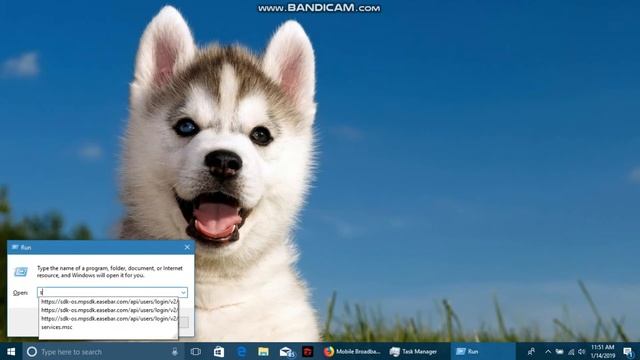This screenshot has width=640, height=360.
Task: Open the Action Center notifications icon
Action: [629, 351]
